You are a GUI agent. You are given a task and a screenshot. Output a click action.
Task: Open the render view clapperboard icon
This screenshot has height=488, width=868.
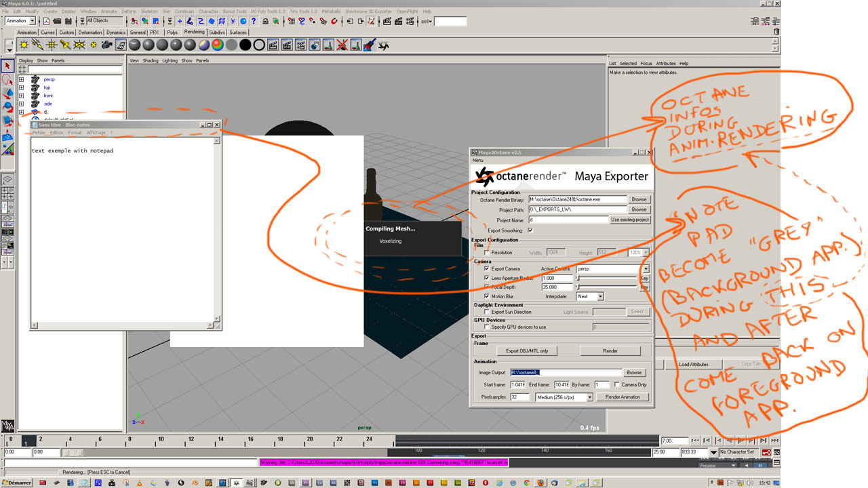[388, 21]
